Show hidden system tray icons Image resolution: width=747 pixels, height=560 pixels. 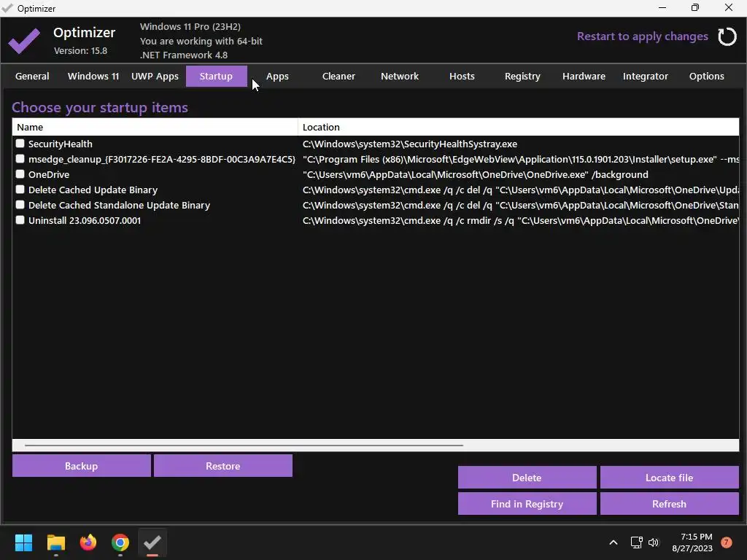click(614, 542)
